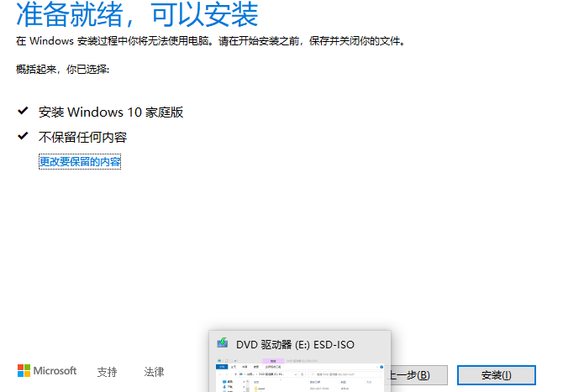Image resolution: width=563 pixels, height=392 pixels.
Task: Open the 法律 legal link
Action: (154, 372)
